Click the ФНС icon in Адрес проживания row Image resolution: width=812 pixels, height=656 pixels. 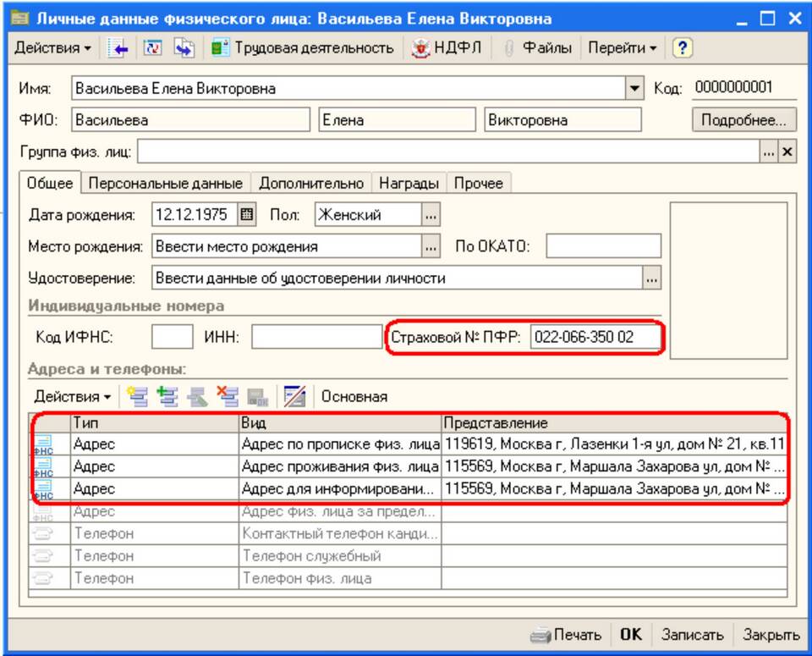43,467
